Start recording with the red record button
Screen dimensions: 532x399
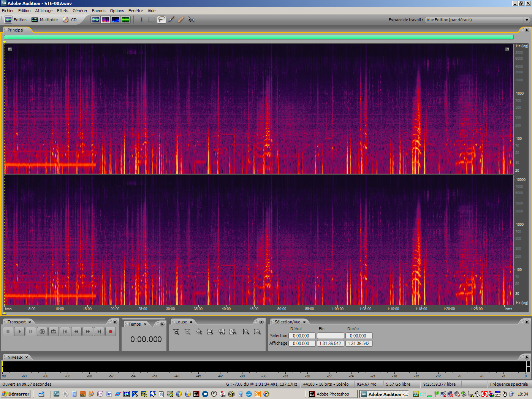pos(111,331)
